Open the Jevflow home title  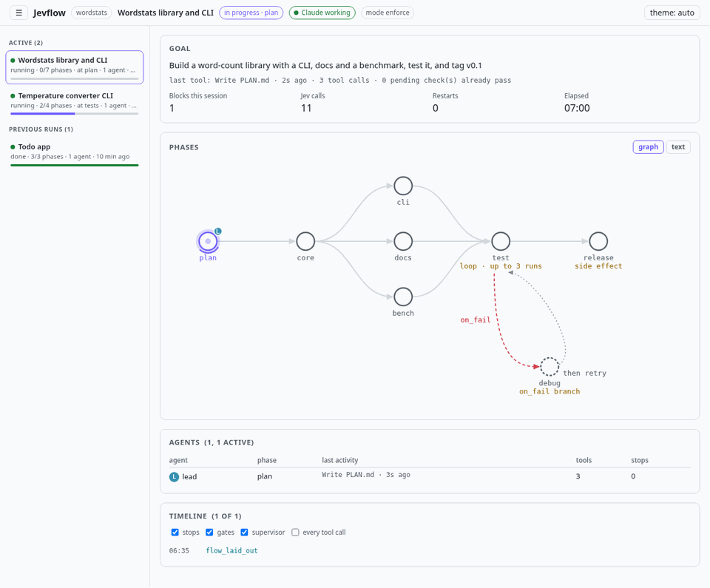[50, 13]
